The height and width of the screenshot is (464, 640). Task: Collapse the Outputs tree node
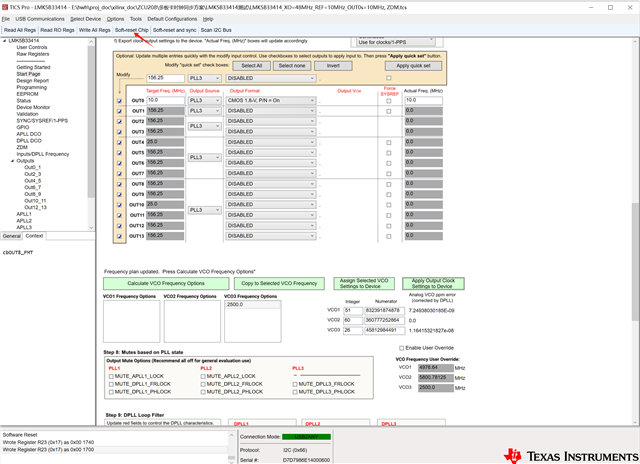coord(12,161)
